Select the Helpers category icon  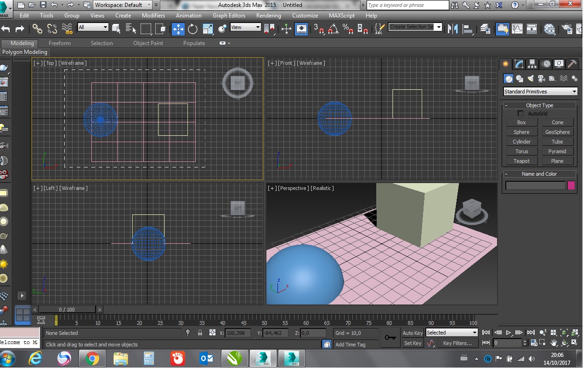pyautogui.click(x=552, y=79)
